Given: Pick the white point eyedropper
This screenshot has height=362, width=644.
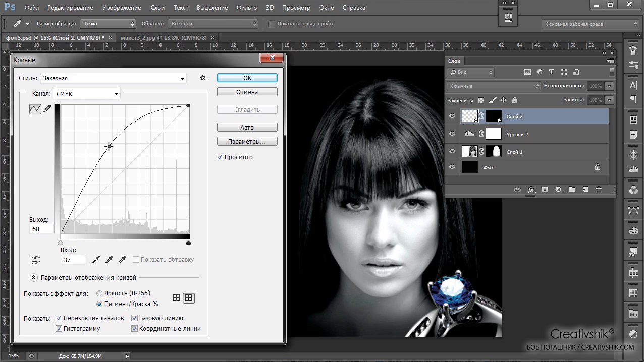Looking at the screenshot, I should pyautogui.click(x=122, y=260).
